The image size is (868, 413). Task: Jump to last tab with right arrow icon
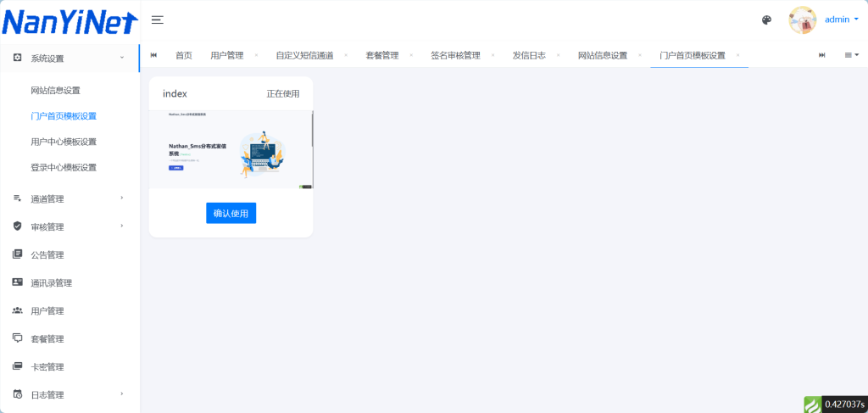(x=822, y=55)
